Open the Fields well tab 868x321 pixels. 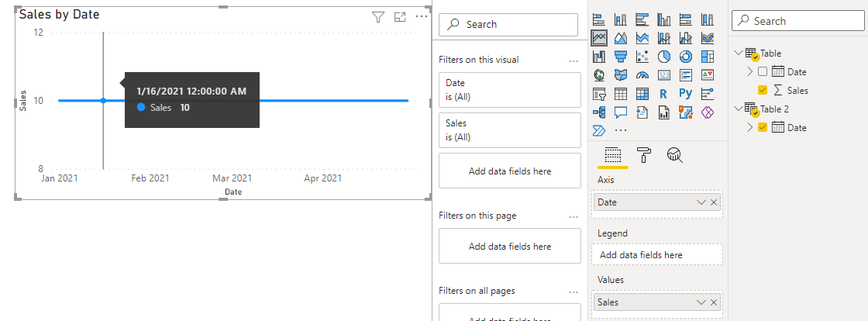(x=611, y=155)
